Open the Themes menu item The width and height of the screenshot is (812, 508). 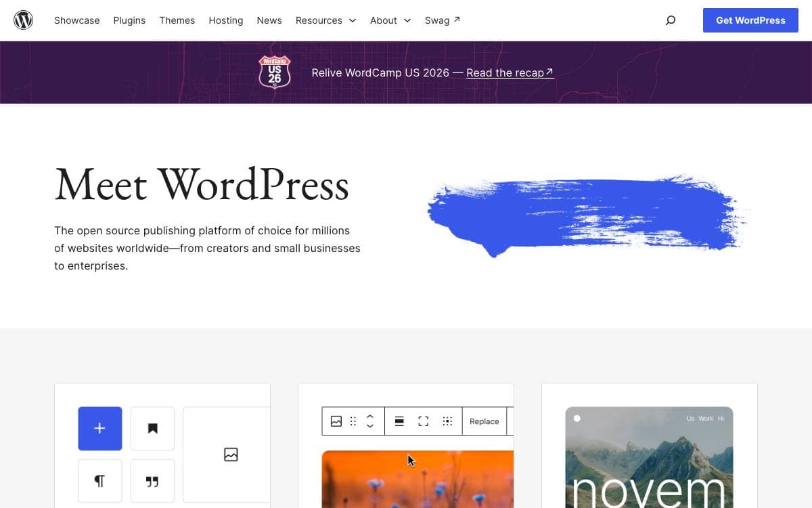point(177,20)
